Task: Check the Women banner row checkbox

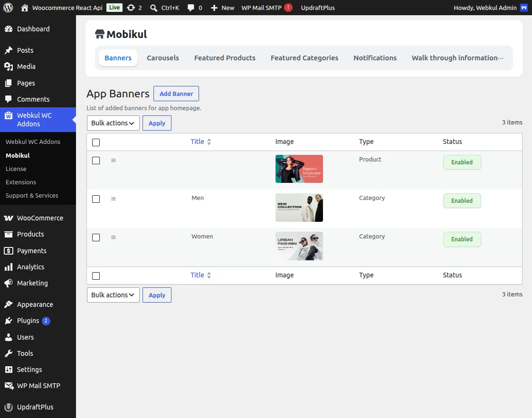Action: 96,237
